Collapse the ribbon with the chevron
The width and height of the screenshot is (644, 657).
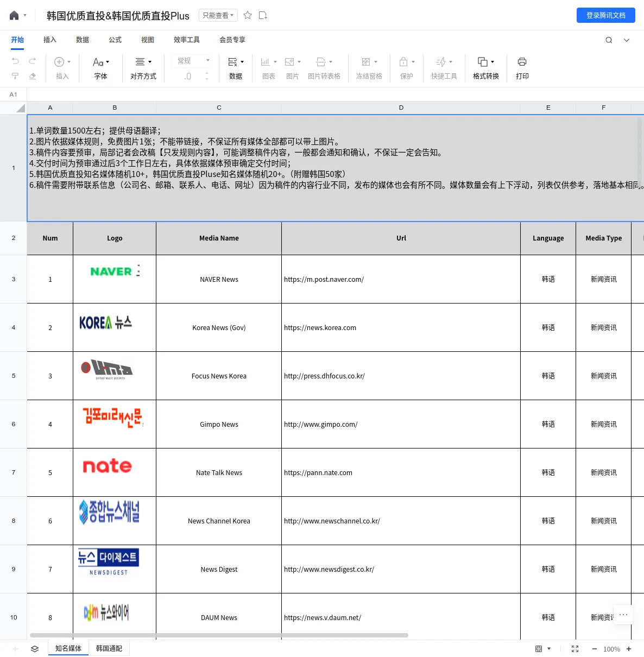click(x=627, y=40)
